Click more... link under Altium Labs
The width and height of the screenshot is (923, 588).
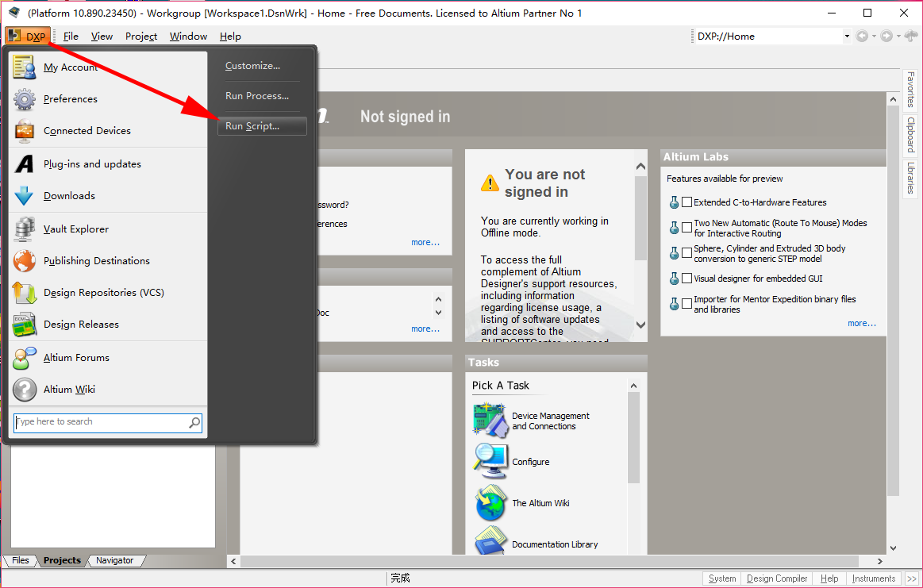(862, 323)
